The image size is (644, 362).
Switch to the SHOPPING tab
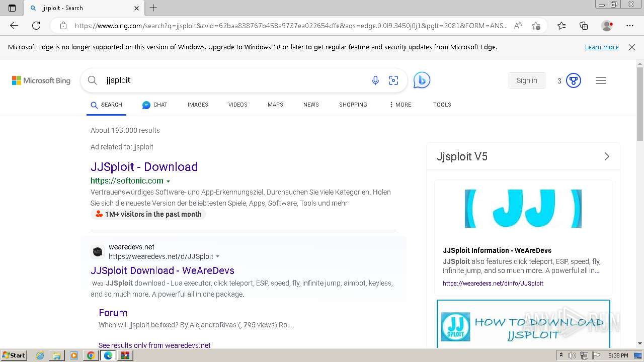[x=353, y=105]
